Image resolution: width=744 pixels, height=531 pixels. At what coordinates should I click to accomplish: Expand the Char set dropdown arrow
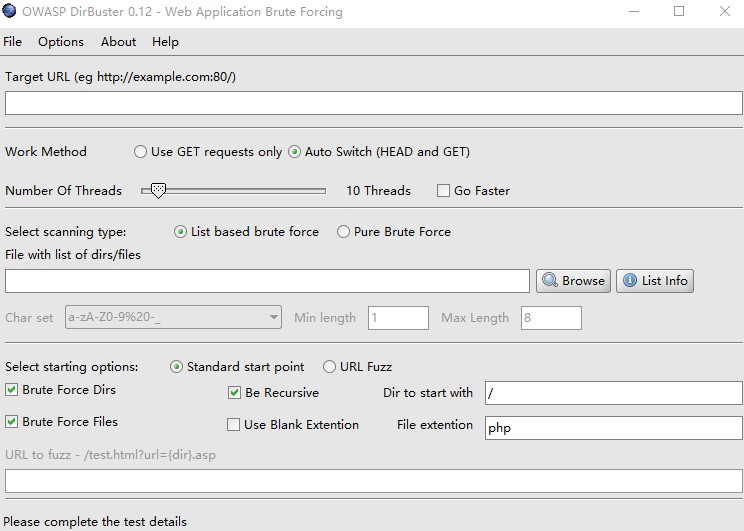(273, 317)
